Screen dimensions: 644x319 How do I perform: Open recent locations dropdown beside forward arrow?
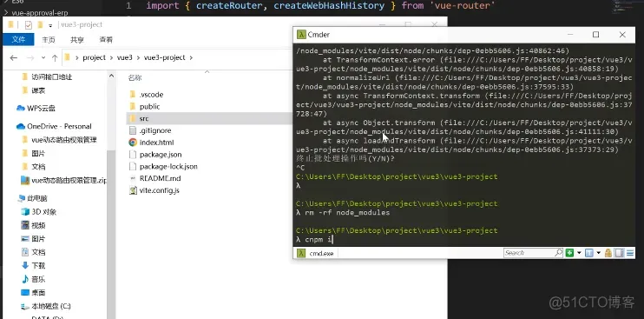pos(43,58)
